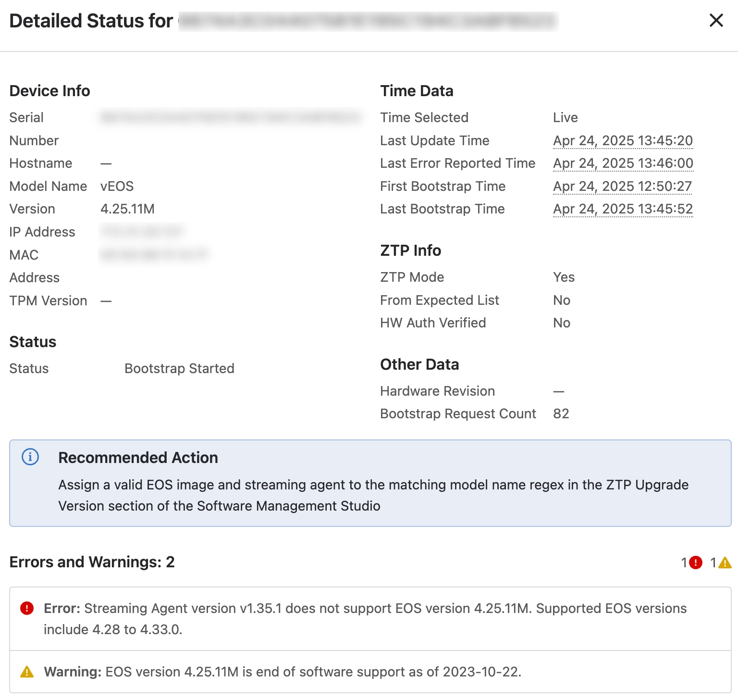Click the ZTP Mode Yes value

(564, 277)
